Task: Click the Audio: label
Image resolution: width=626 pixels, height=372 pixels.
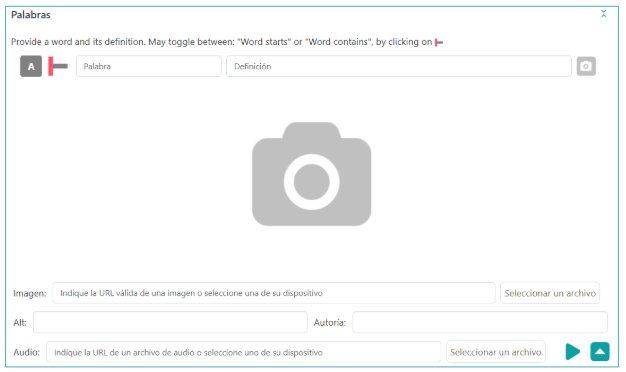Action: [26, 352]
